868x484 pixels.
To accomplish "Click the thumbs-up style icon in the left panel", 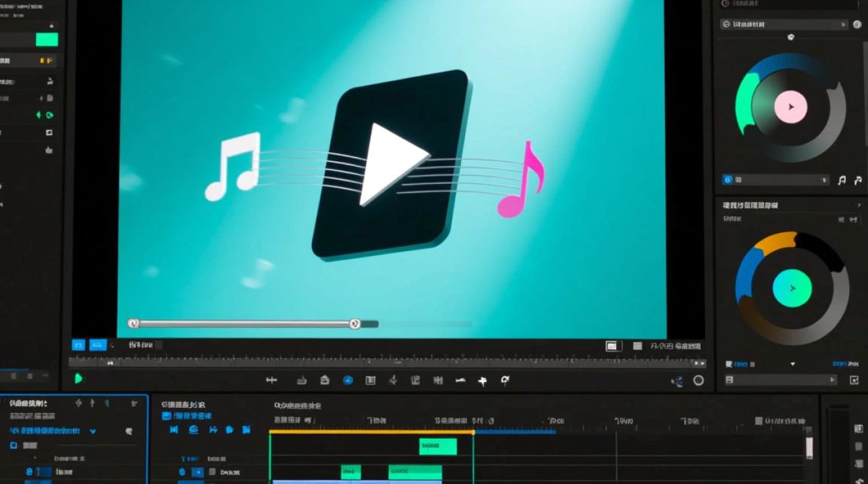I will (48, 150).
